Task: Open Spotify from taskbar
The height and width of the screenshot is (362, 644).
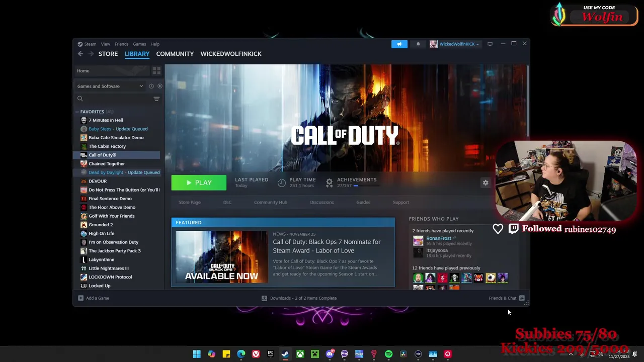Action: (x=388, y=354)
